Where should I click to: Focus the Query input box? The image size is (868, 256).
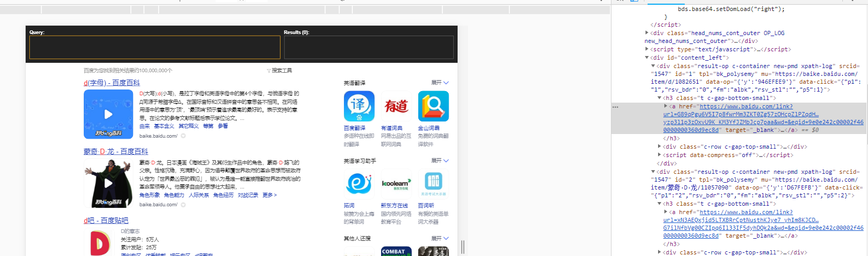pos(155,47)
